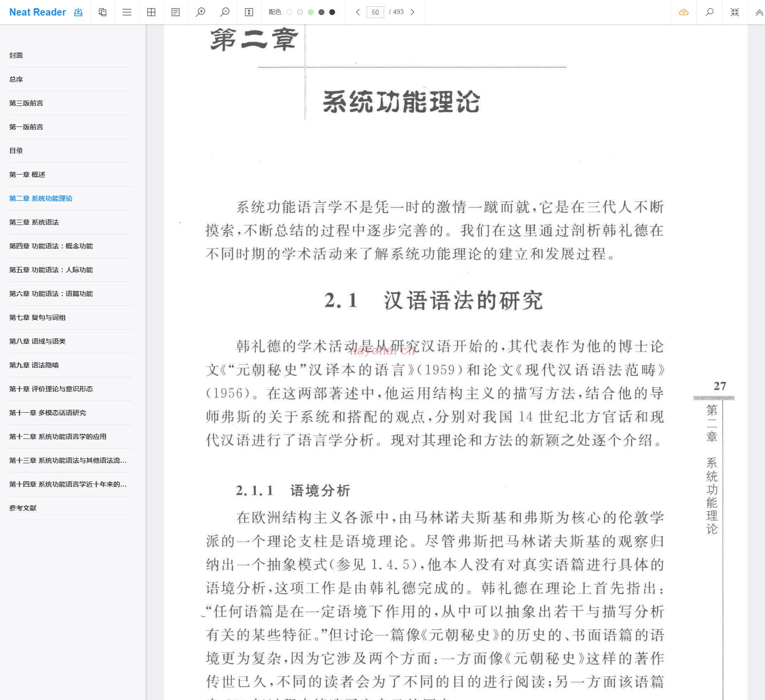765x700 pixels.
Task: Go to next page with right arrow
Action: 412,12
